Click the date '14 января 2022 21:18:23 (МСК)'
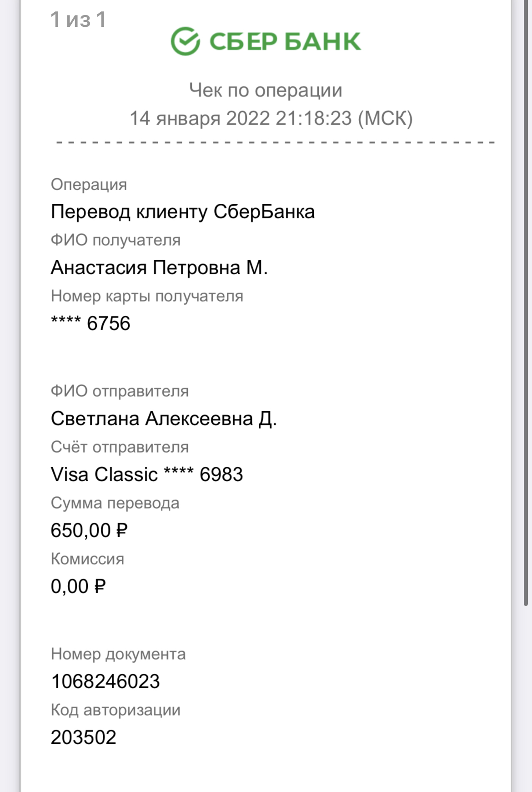This screenshot has width=532, height=792. [271, 118]
